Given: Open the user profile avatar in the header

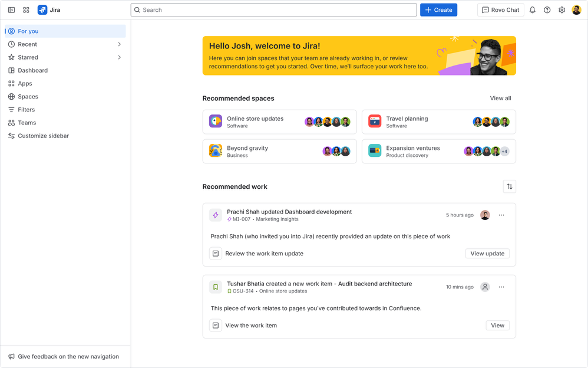Looking at the screenshot, I should tap(576, 10).
